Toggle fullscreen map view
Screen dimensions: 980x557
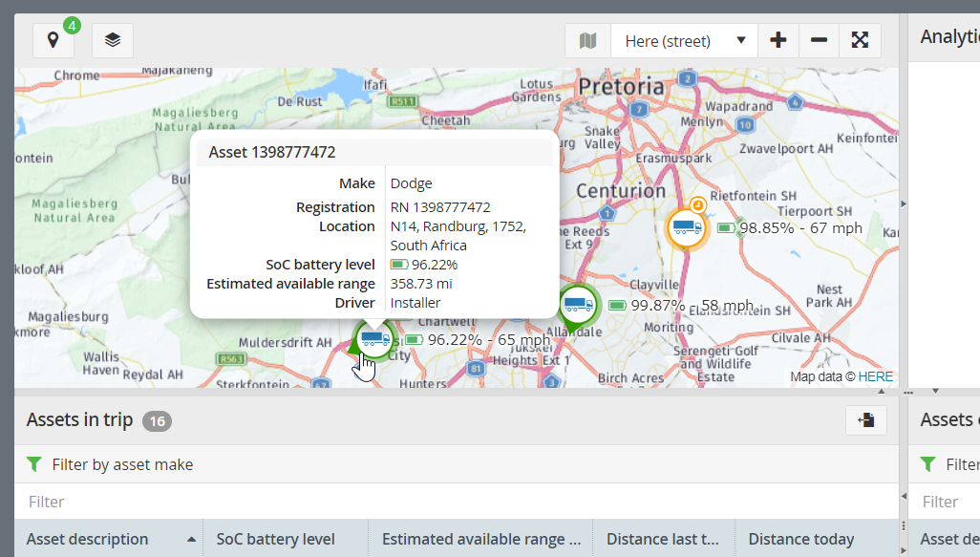tap(860, 41)
